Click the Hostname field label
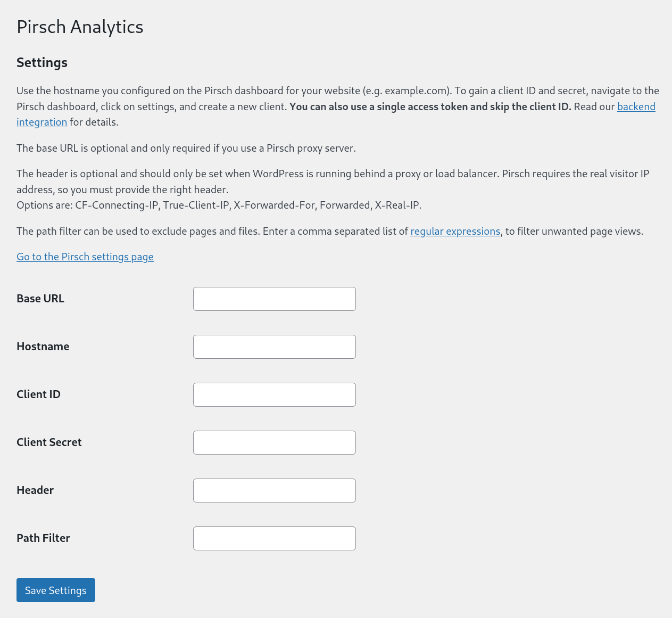This screenshot has width=672, height=618. [43, 346]
